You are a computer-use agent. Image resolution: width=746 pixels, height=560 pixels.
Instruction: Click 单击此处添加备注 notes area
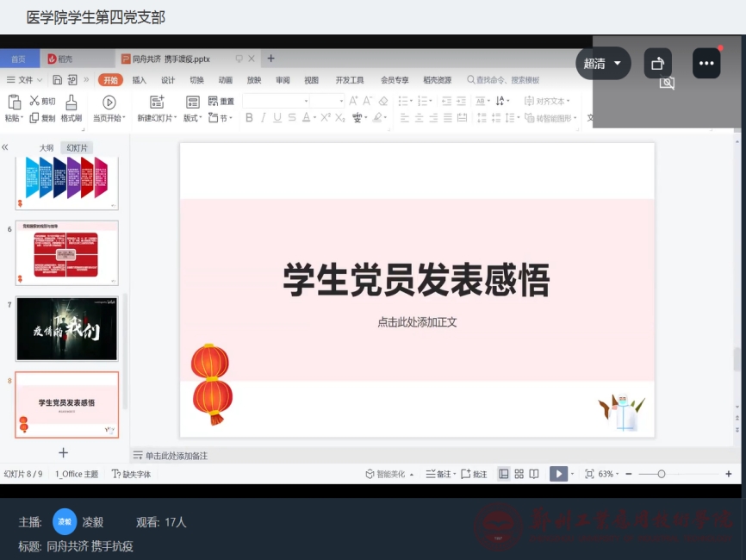point(176,456)
